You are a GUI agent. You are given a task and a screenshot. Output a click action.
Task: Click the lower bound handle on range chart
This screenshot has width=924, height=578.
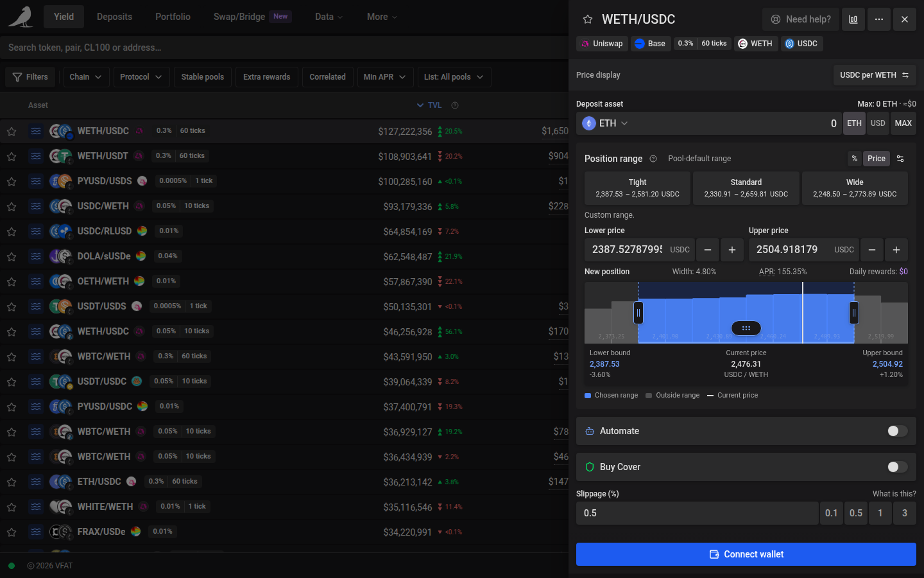click(x=638, y=313)
